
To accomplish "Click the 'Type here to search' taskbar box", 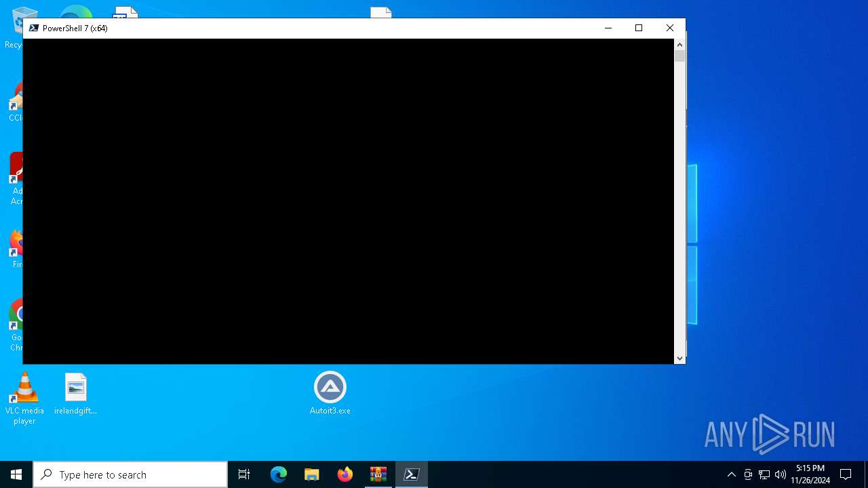I will click(x=130, y=474).
